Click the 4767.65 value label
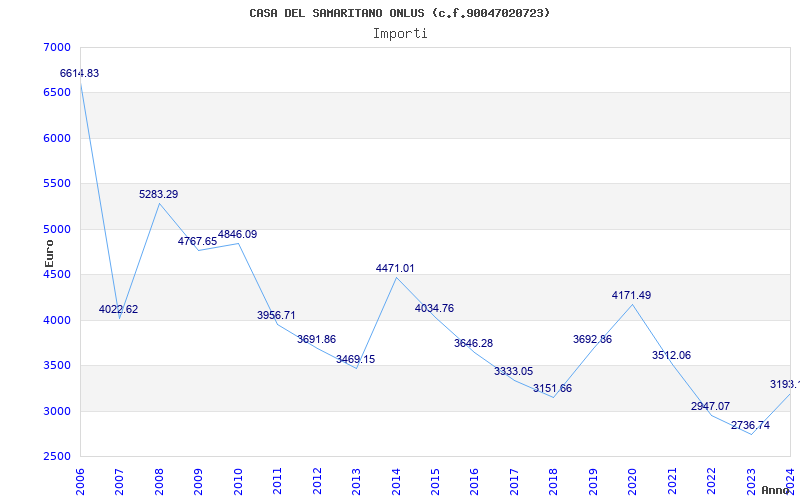 click(x=197, y=241)
